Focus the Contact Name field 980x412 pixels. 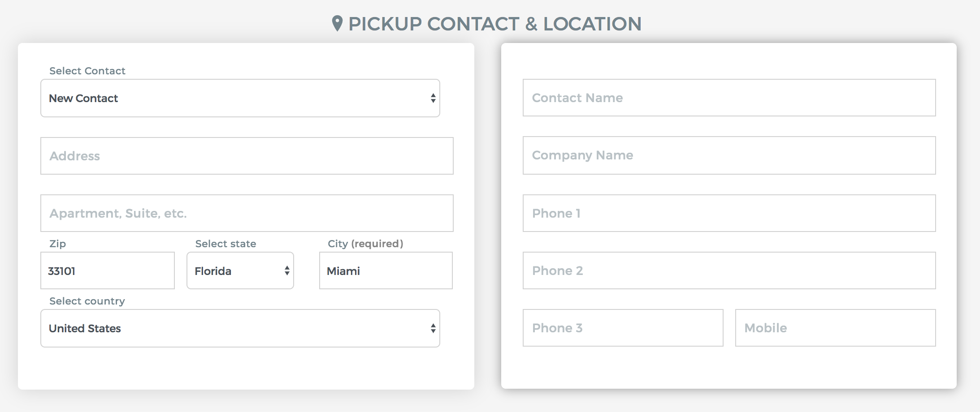tap(729, 98)
